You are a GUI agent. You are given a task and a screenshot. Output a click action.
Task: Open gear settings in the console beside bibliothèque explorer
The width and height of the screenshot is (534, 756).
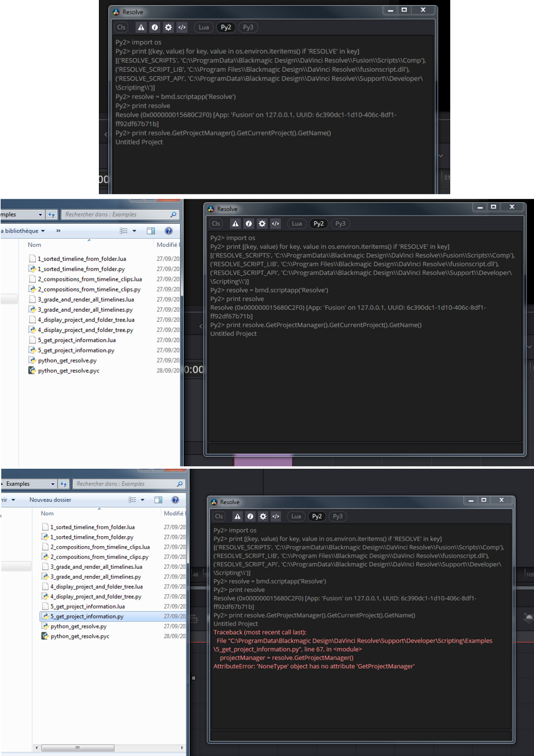pos(262,224)
